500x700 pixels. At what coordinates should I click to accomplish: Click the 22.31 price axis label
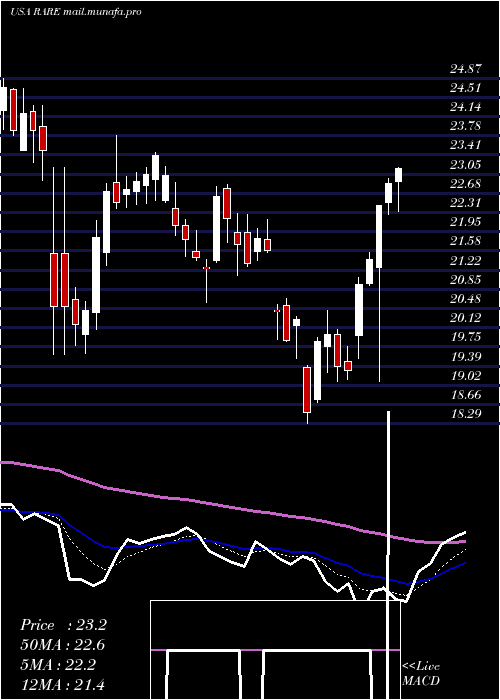click(x=466, y=203)
